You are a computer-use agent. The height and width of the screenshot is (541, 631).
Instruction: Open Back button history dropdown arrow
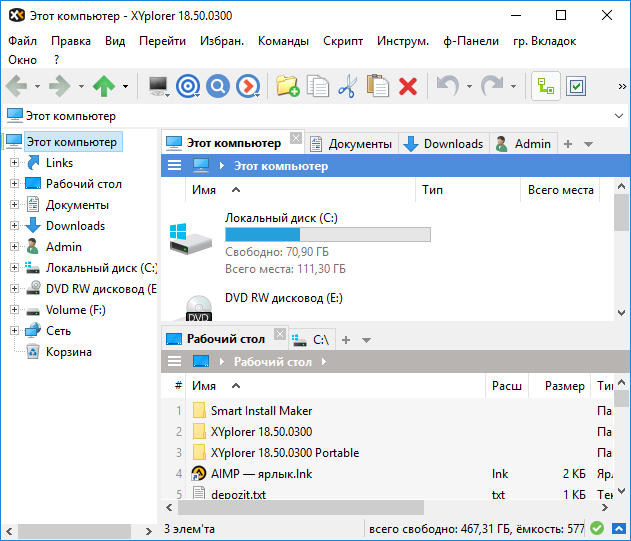[x=37, y=86]
